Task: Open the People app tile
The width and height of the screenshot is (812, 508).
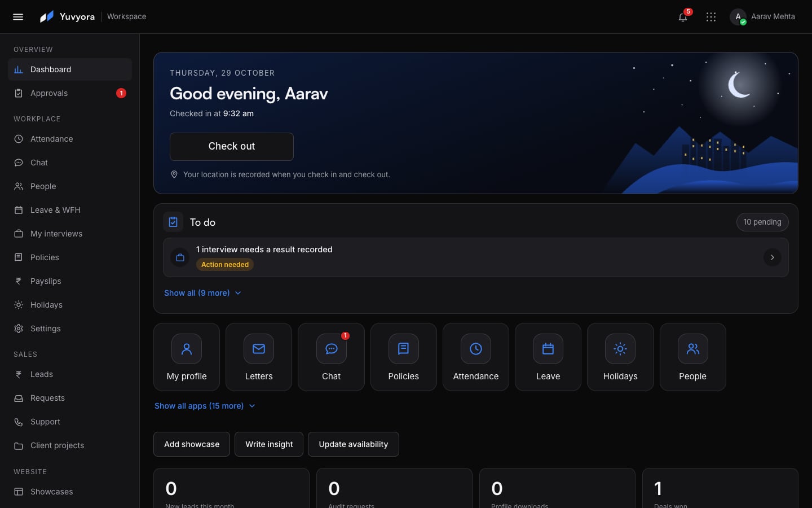Action: pos(693,357)
